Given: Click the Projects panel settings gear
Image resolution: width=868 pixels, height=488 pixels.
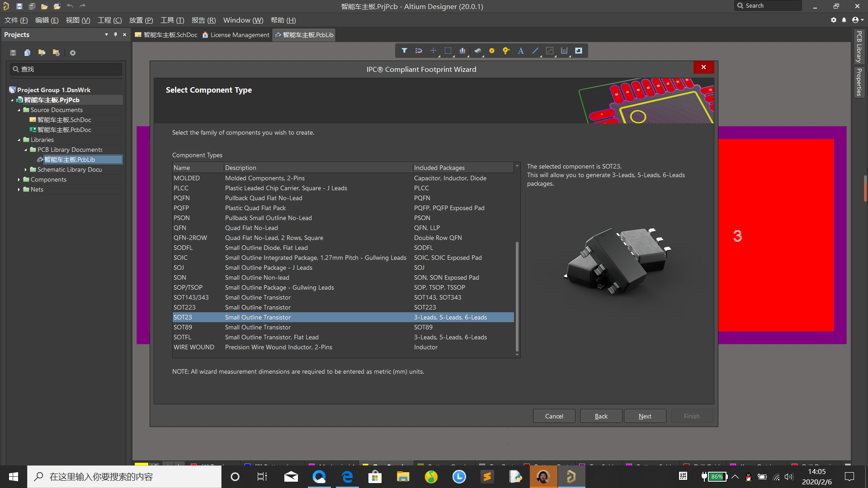Looking at the screenshot, I should click(72, 53).
